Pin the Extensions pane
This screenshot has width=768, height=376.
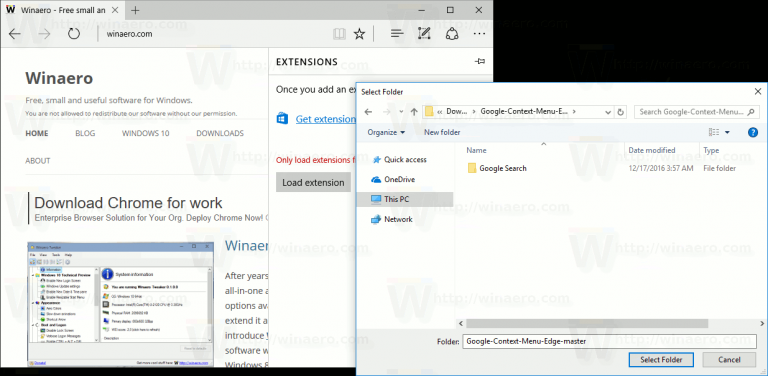pyautogui.click(x=480, y=61)
